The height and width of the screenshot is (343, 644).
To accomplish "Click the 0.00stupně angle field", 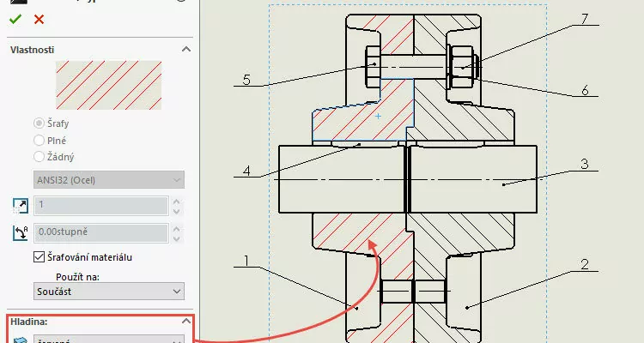I will 101,232.
